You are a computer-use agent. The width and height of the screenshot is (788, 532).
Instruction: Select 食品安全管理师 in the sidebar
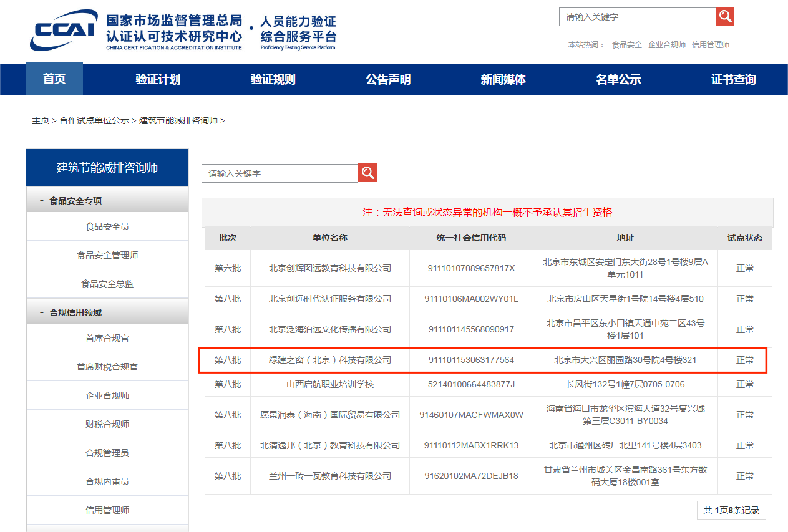tap(107, 255)
